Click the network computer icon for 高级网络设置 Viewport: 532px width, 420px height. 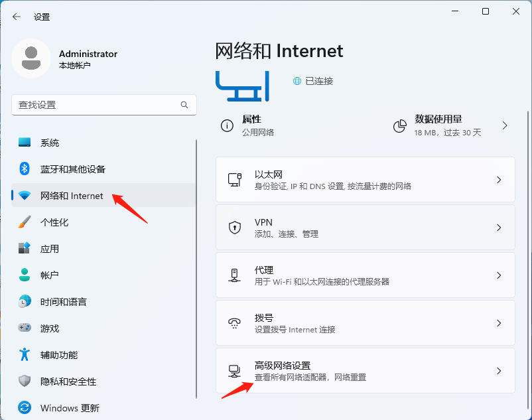(x=234, y=371)
